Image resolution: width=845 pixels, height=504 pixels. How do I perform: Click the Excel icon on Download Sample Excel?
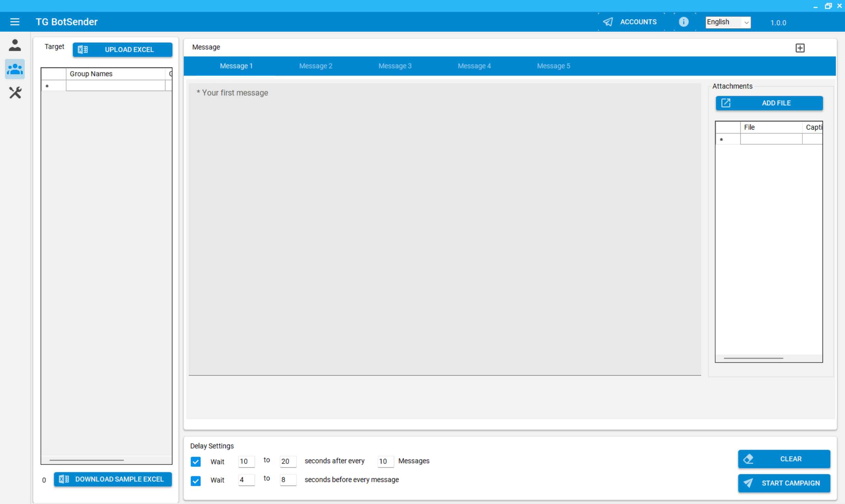[63, 479]
